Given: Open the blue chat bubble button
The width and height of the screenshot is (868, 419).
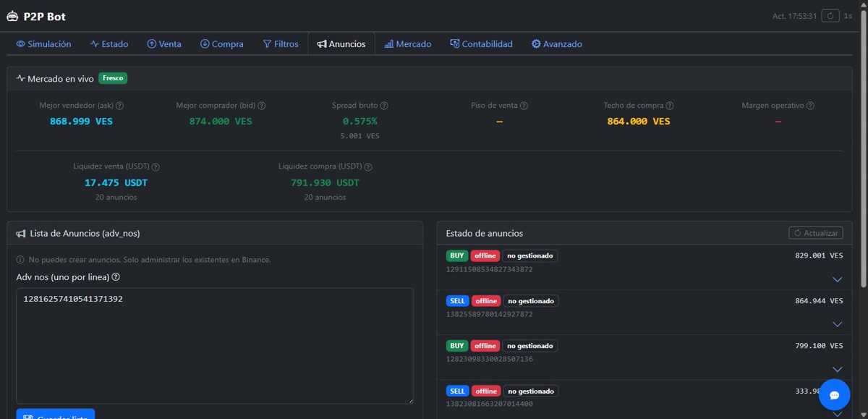Looking at the screenshot, I should (834, 395).
